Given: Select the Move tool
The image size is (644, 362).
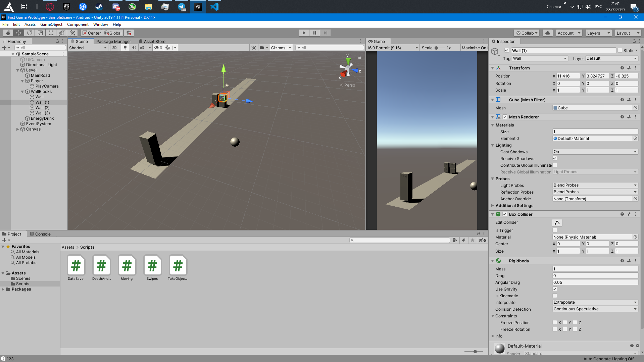Looking at the screenshot, I should pos(18,33).
